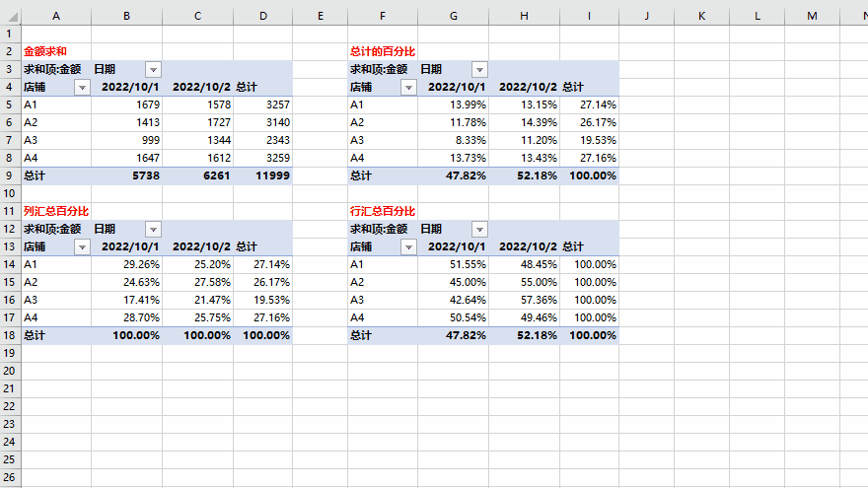Select cell with value 1647
Screen dimensions: 868x488
click(127, 158)
